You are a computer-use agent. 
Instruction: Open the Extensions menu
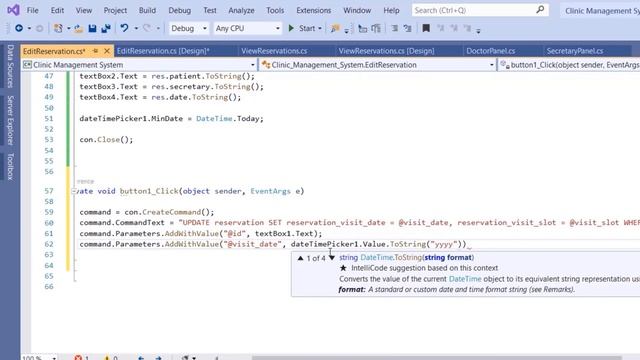[313, 10]
